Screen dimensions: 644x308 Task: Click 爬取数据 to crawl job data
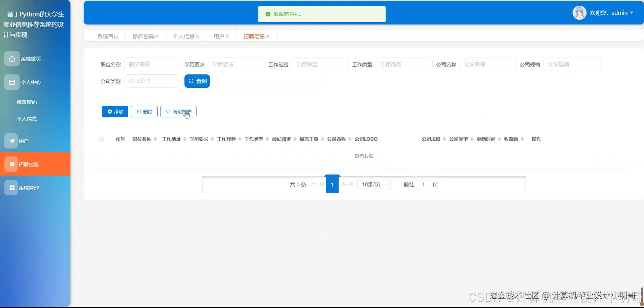[x=178, y=111]
